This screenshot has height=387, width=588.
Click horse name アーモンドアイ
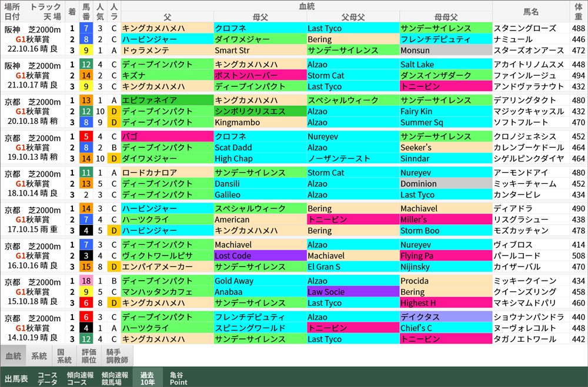point(520,173)
